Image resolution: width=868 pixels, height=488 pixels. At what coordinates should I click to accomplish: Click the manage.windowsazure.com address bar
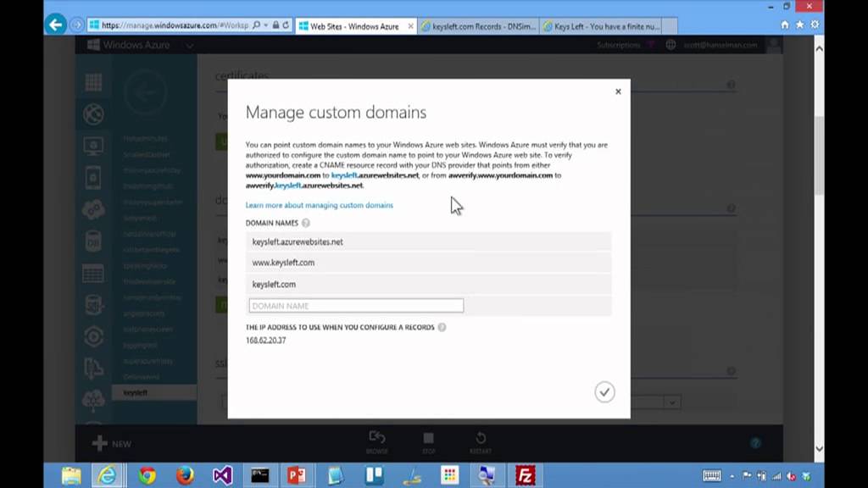[x=175, y=25]
